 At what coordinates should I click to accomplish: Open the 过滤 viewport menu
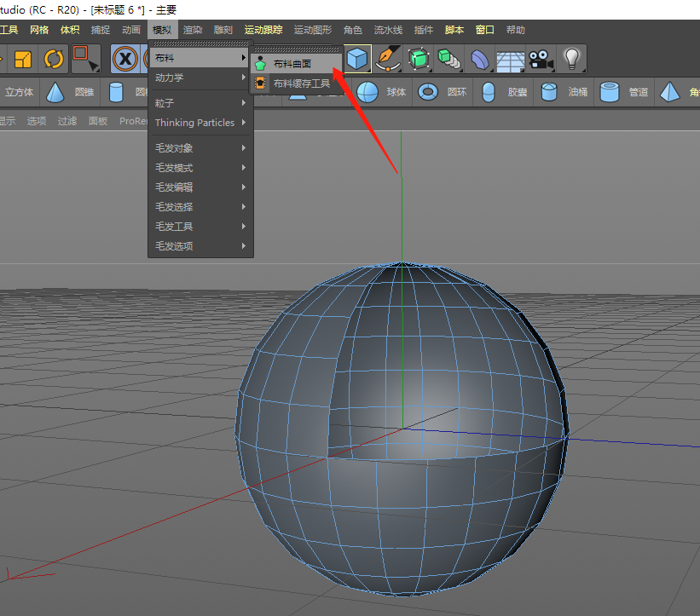point(67,121)
